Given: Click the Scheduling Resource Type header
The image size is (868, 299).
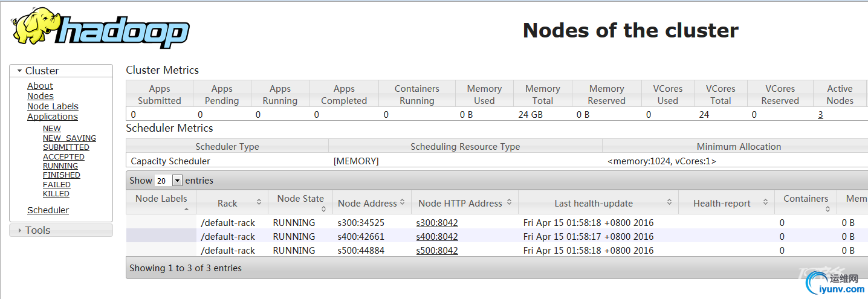Looking at the screenshot, I should [465, 147].
